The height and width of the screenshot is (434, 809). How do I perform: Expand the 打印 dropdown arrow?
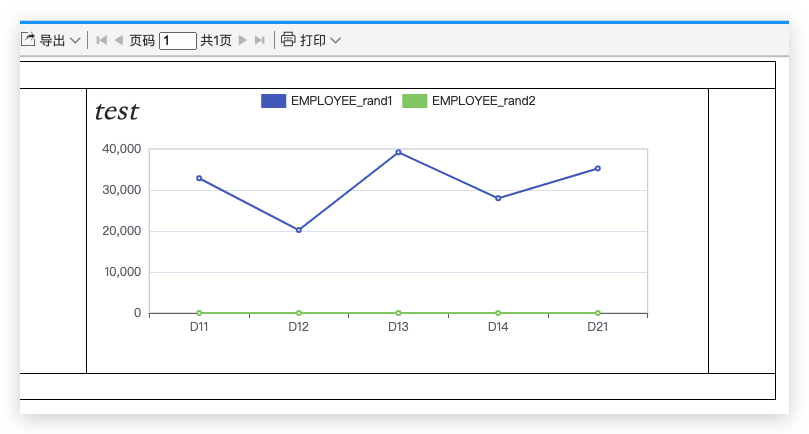click(x=335, y=40)
